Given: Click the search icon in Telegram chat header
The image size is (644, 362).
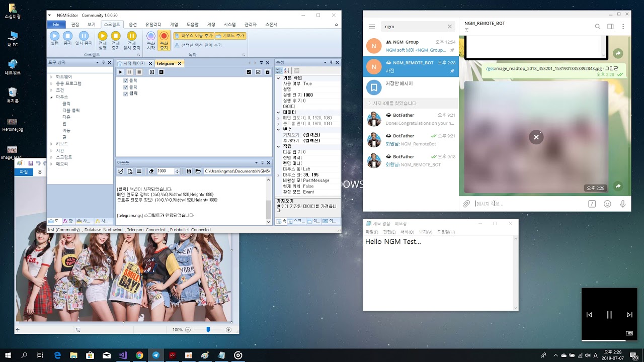Looking at the screenshot, I should pos(598,27).
